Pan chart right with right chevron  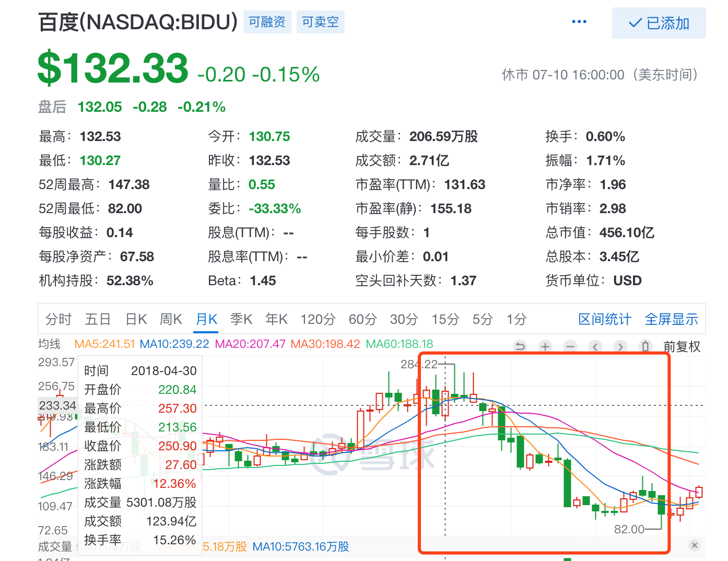(x=620, y=346)
